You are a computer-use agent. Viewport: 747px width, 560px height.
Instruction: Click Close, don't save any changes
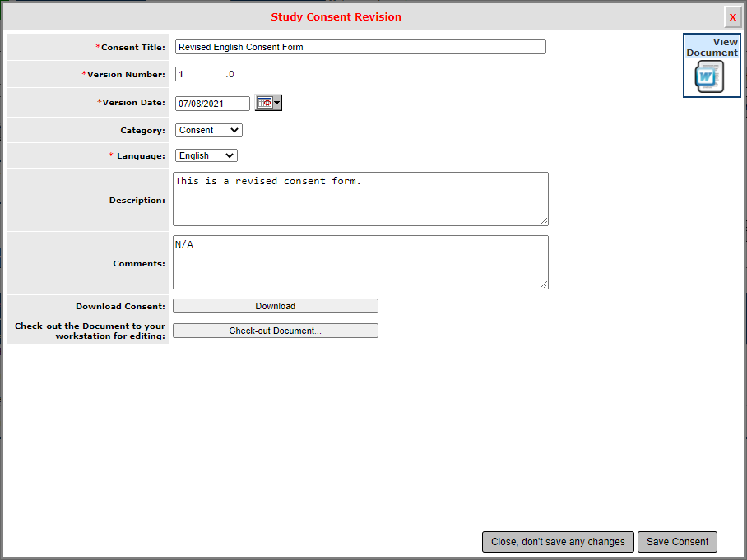tap(558, 541)
